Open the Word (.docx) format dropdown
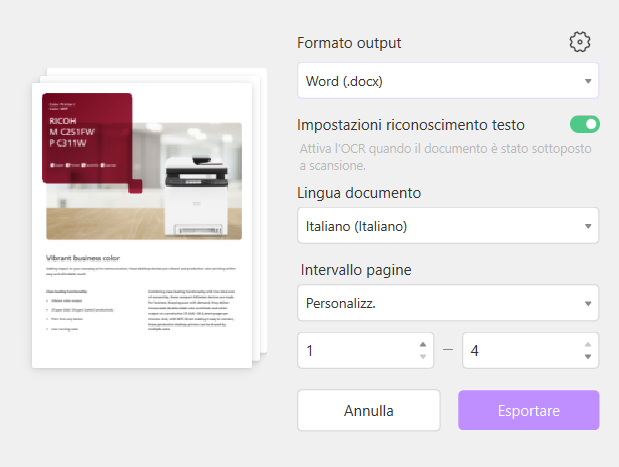The width and height of the screenshot is (619, 467). tap(448, 81)
